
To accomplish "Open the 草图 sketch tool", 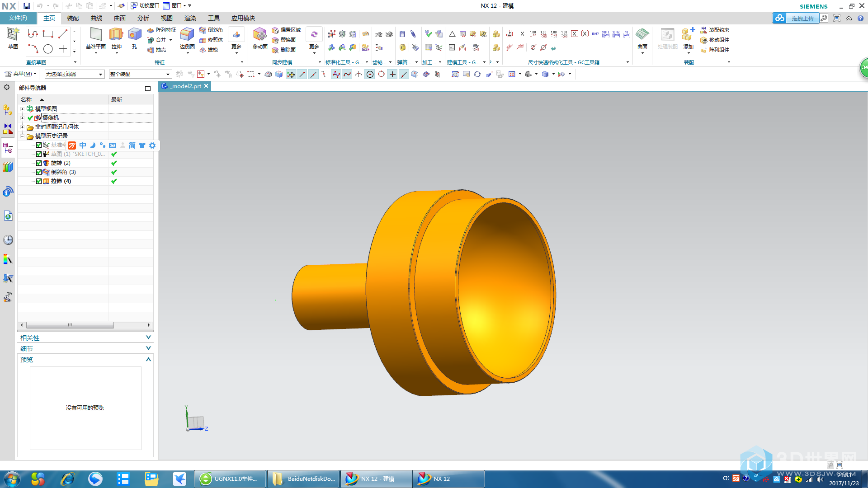I will click(x=13, y=38).
